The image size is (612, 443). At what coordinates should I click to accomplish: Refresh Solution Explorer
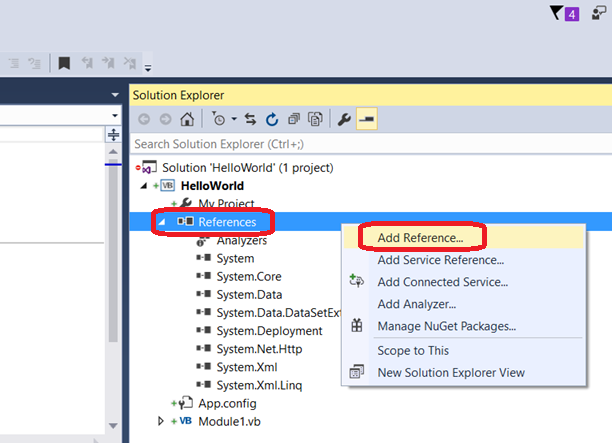coord(272,119)
